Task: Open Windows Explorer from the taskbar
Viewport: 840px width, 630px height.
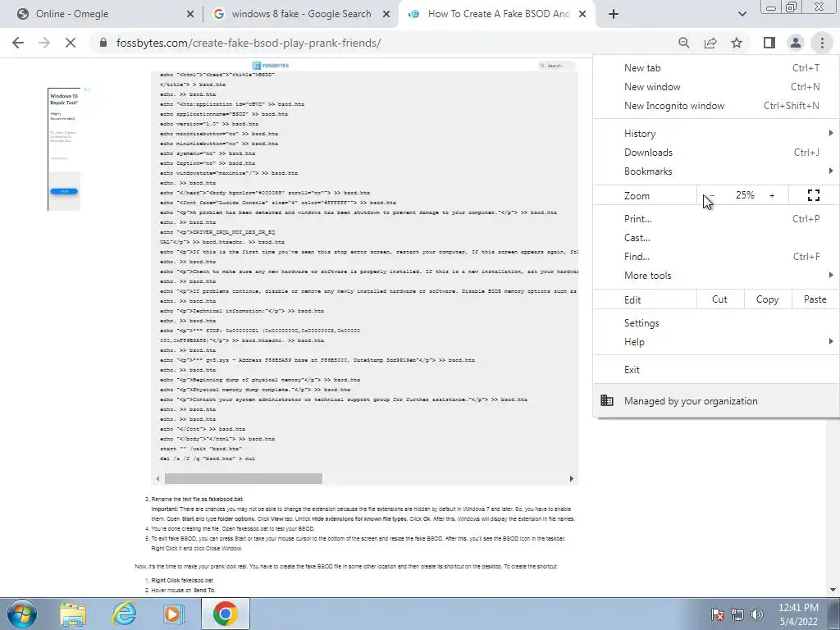Action: coord(73,614)
